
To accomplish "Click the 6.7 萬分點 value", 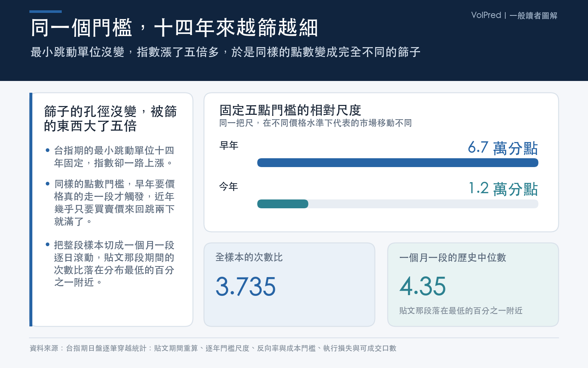I will tap(503, 148).
